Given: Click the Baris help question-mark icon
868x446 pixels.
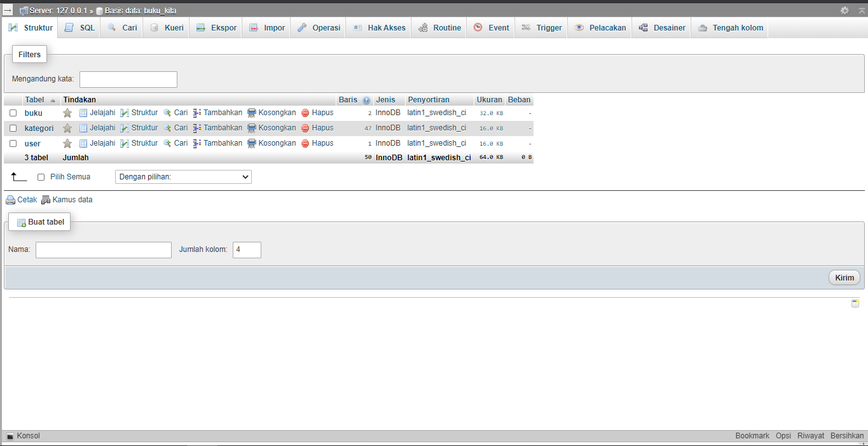Looking at the screenshot, I should 366,101.
